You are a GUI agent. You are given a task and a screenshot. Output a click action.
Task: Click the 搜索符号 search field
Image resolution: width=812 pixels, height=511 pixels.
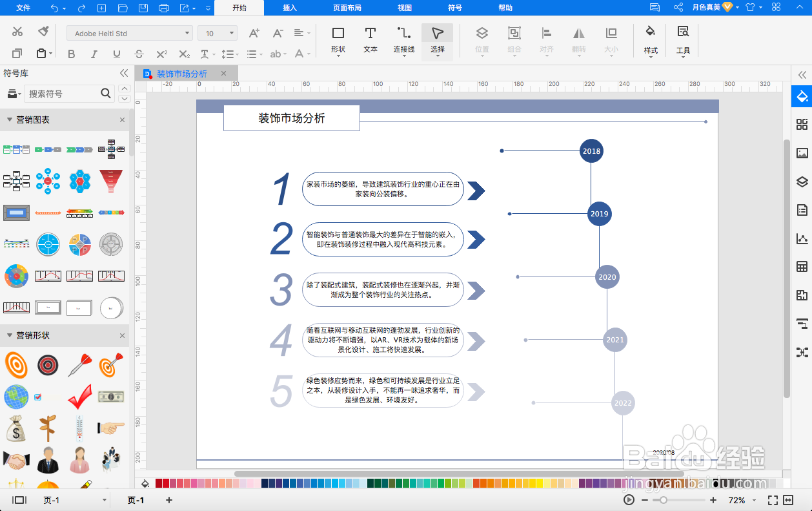click(x=70, y=94)
